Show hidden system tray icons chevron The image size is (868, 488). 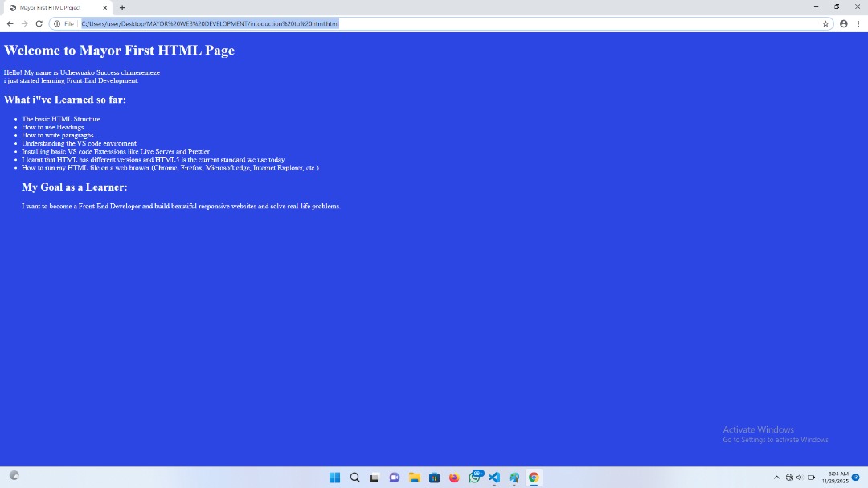tap(776, 478)
